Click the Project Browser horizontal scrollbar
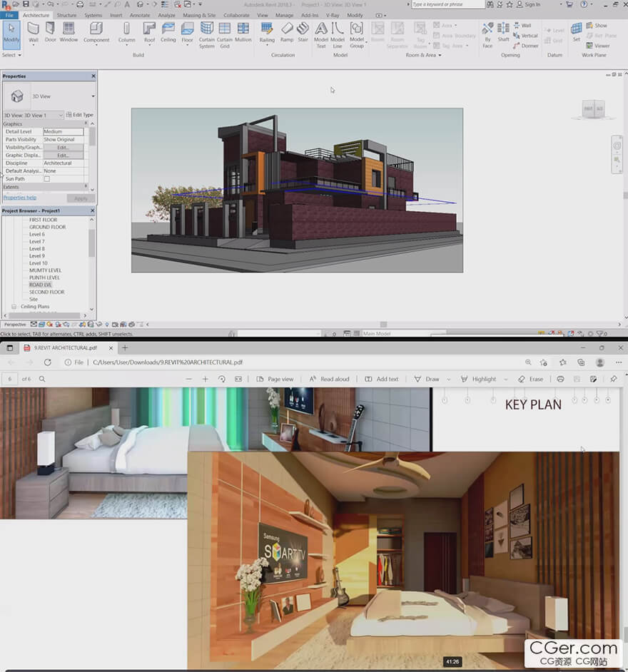 tap(45, 315)
